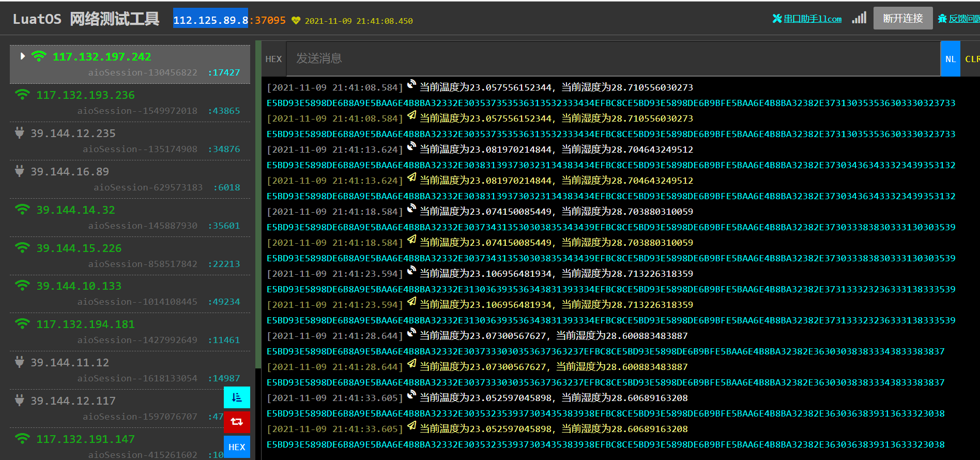Screen dimensions: 980x460
Task: Select client 117.132.193.236
Action: coord(130,102)
